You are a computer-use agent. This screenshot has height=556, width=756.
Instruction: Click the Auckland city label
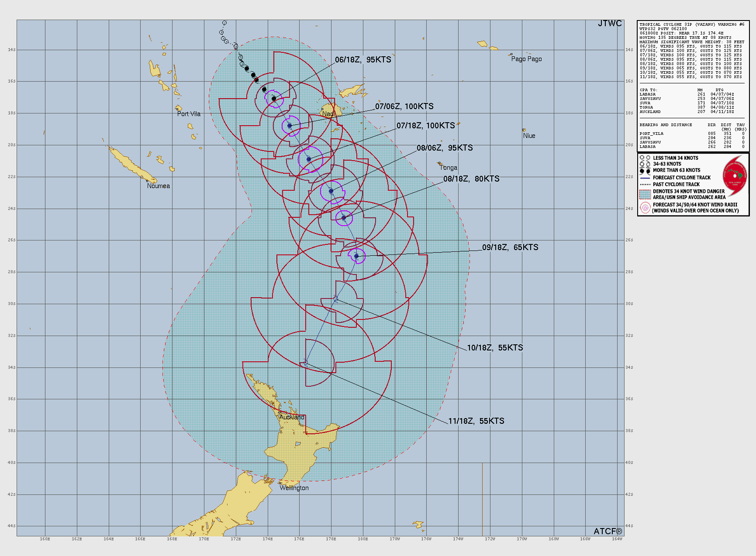click(x=292, y=417)
